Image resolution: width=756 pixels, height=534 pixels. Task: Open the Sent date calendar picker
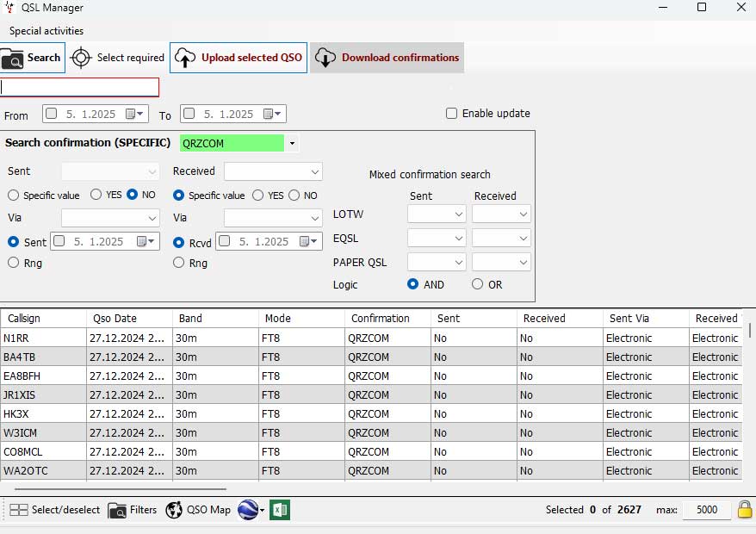(x=146, y=241)
